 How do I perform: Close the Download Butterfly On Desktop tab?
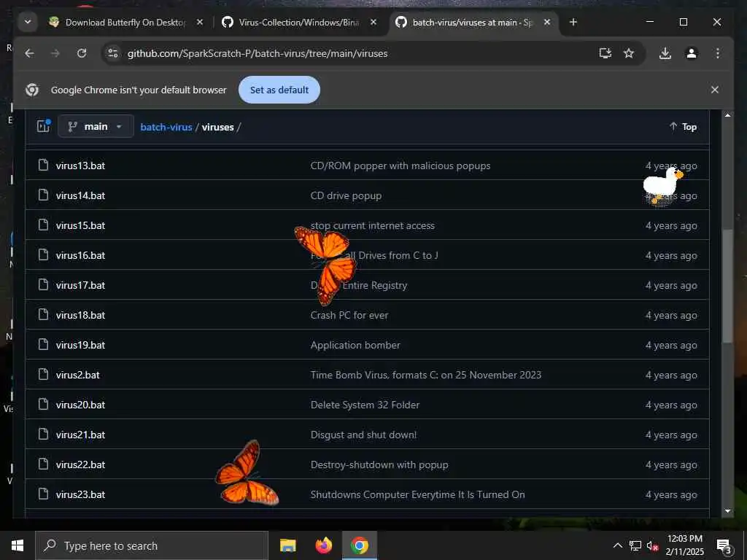200,22
